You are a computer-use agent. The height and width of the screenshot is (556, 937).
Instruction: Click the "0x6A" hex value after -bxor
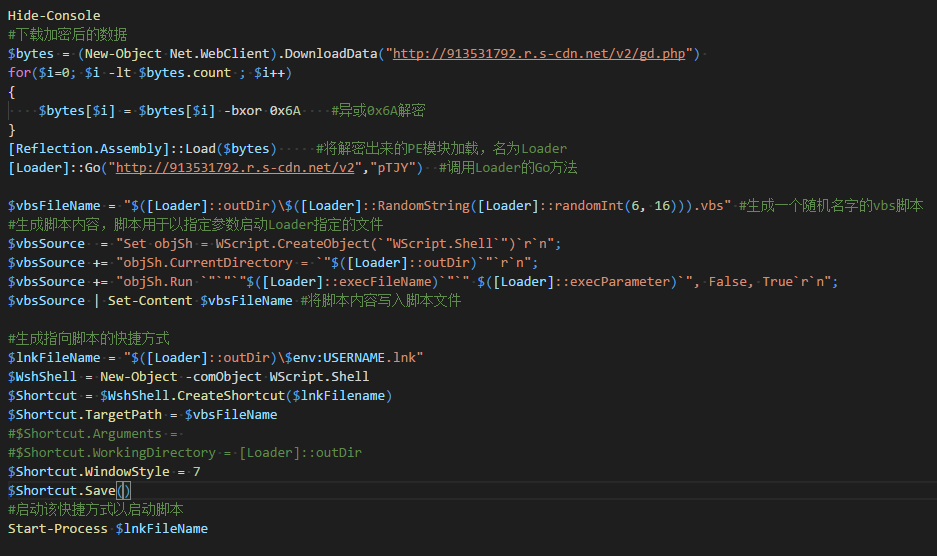(x=285, y=111)
